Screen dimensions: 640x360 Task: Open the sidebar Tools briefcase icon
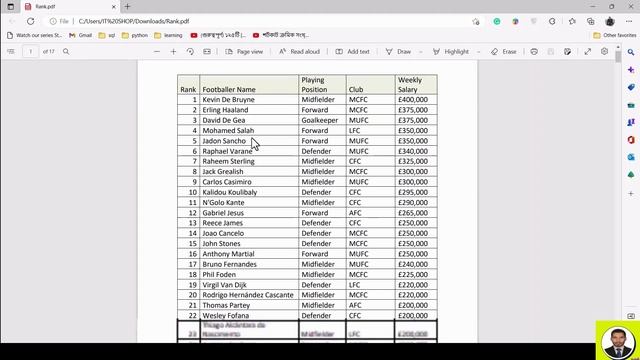coord(631,105)
